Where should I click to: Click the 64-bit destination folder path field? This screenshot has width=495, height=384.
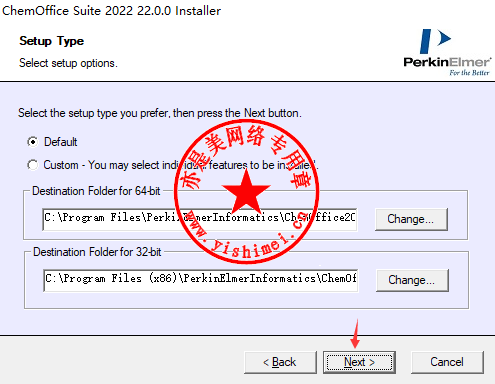[x=200, y=219]
